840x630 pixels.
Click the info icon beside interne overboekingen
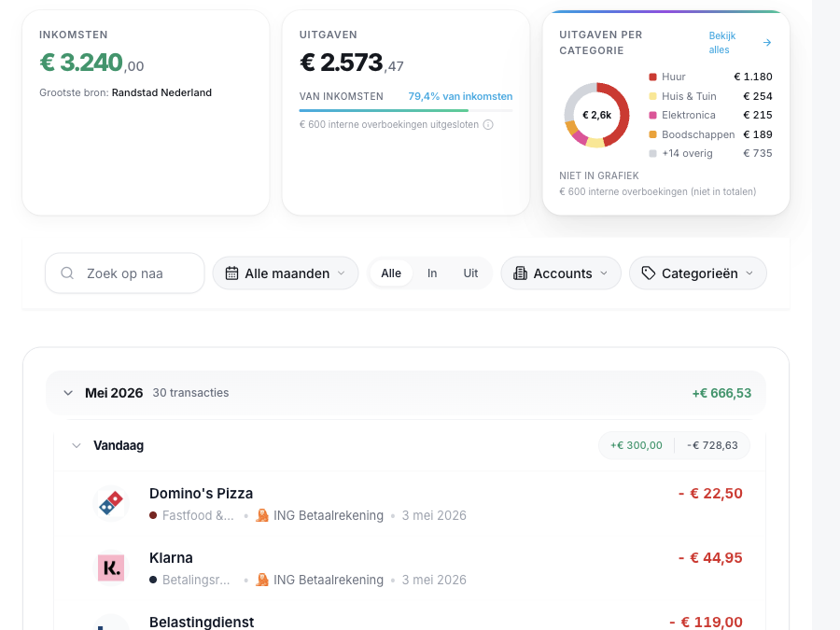point(488,125)
